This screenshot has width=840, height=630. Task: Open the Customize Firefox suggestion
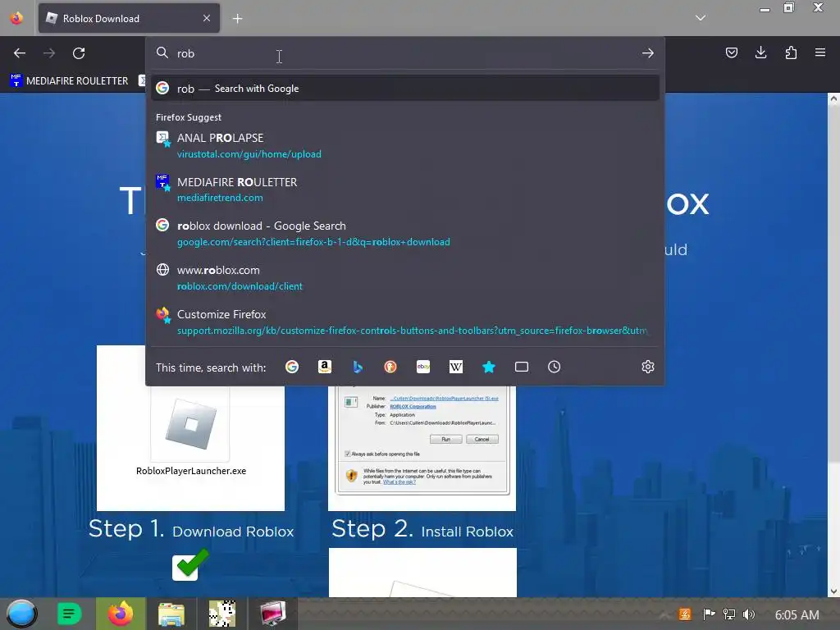pyautogui.click(x=405, y=322)
